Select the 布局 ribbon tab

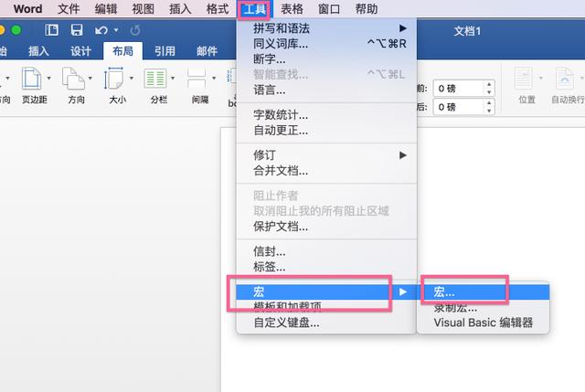click(x=122, y=51)
